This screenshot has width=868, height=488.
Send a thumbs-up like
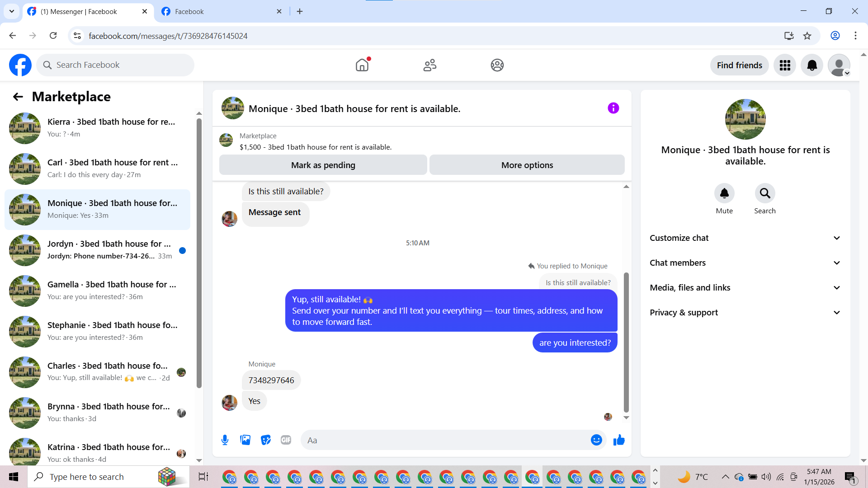619,440
